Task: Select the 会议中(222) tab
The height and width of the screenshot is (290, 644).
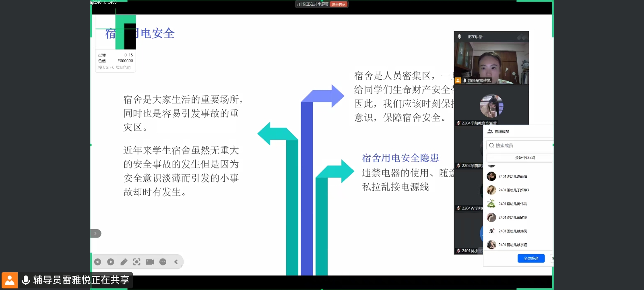Action: point(524,157)
